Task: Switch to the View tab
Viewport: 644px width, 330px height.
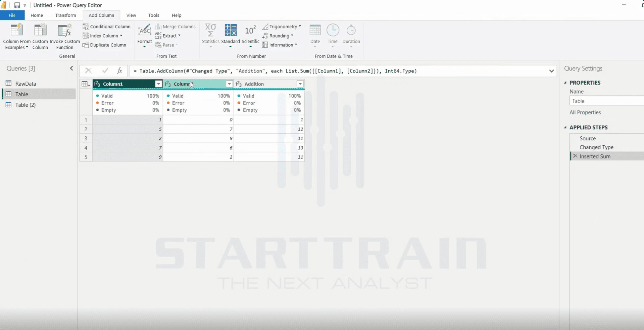Action: pos(131,15)
